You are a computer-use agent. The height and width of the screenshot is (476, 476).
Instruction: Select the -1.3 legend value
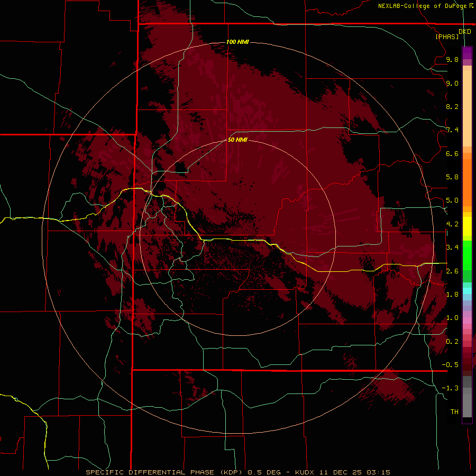point(450,388)
